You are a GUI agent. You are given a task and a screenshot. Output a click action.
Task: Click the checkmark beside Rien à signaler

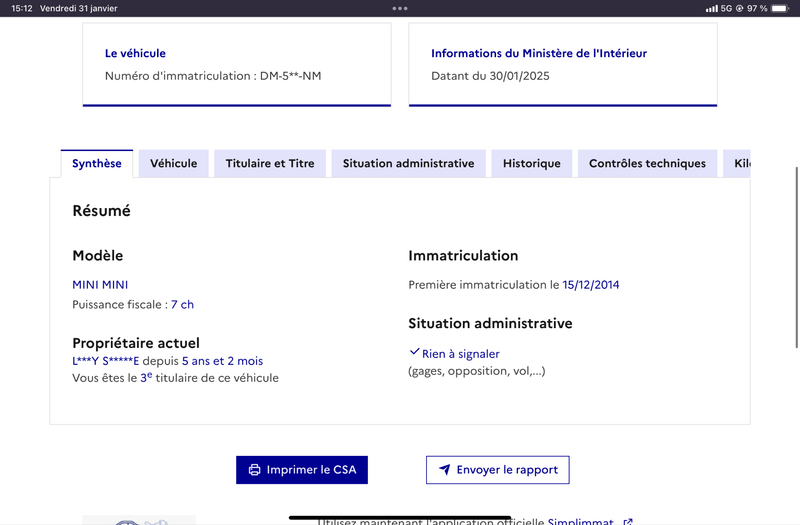click(414, 352)
